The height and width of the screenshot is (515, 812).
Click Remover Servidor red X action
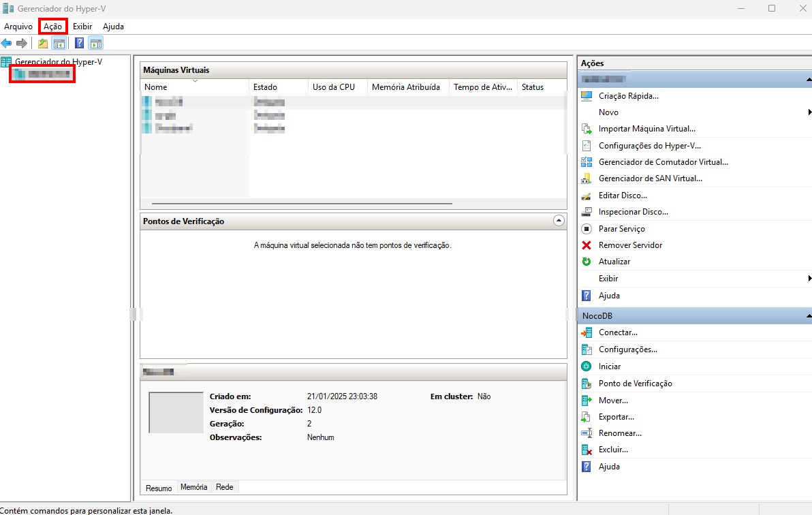pyautogui.click(x=630, y=245)
